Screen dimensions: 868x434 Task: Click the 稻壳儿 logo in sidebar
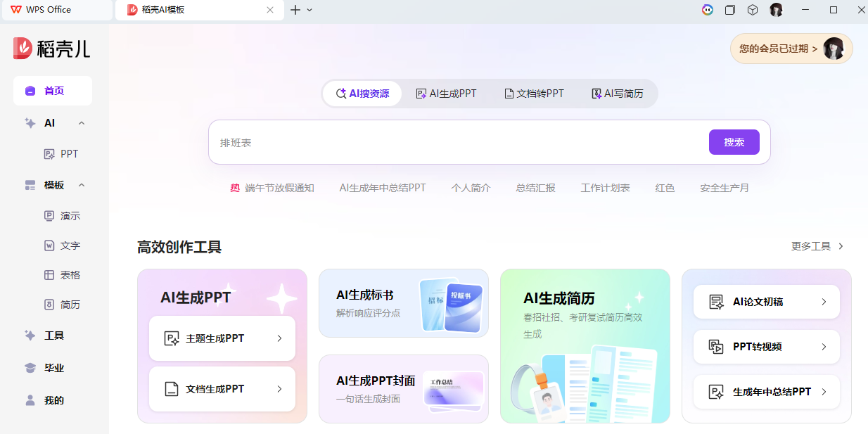pyautogui.click(x=52, y=48)
